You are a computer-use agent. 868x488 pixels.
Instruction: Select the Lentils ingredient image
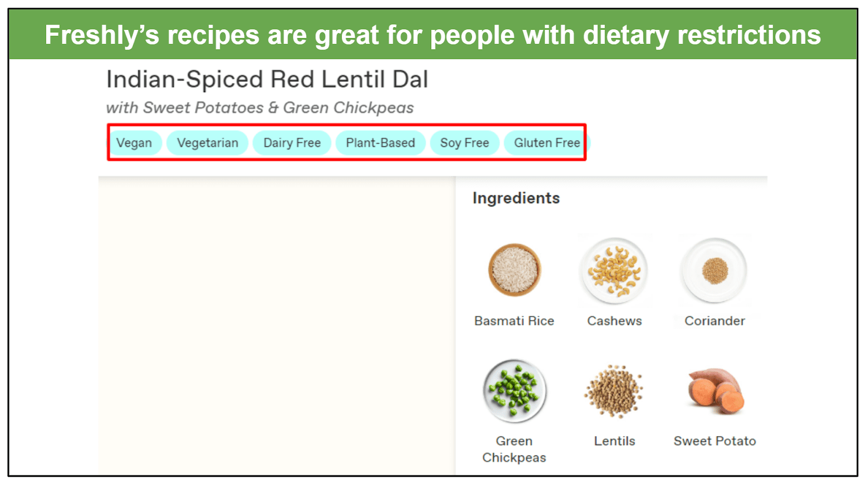tap(614, 391)
